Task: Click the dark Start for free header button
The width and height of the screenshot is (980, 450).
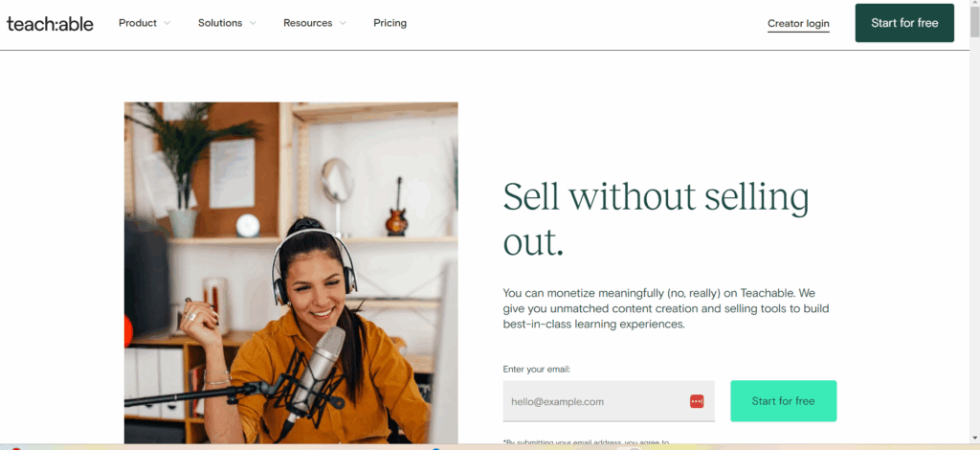Action: click(904, 23)
